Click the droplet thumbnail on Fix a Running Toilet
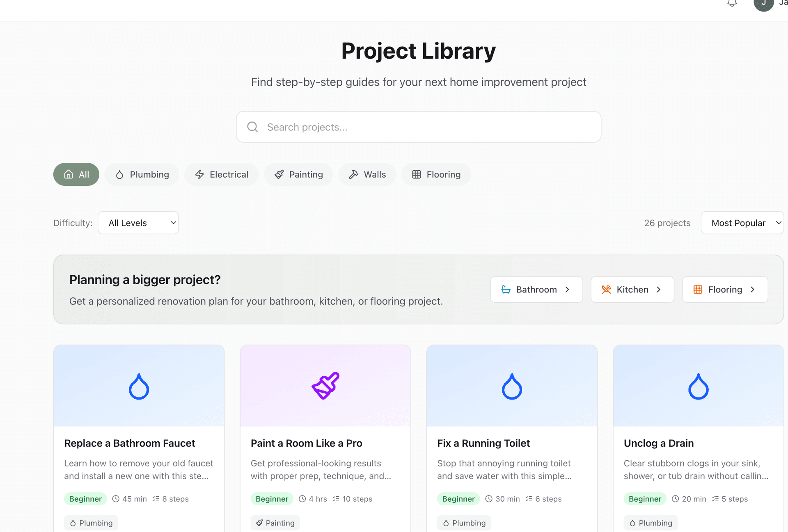This screenshot has height=532, width=788. [511, 386]
